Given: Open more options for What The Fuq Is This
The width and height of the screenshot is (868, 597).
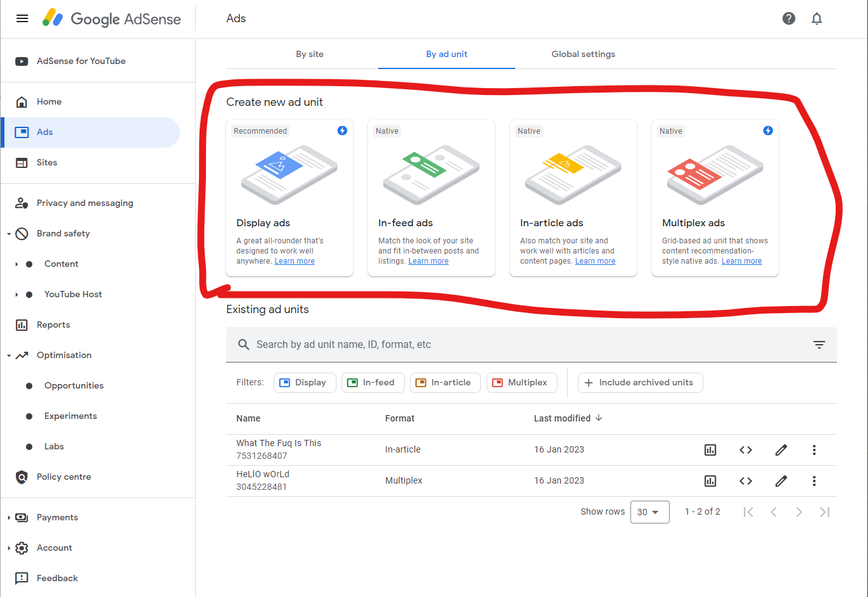Looking at the screenshot, I should (814, 450).
